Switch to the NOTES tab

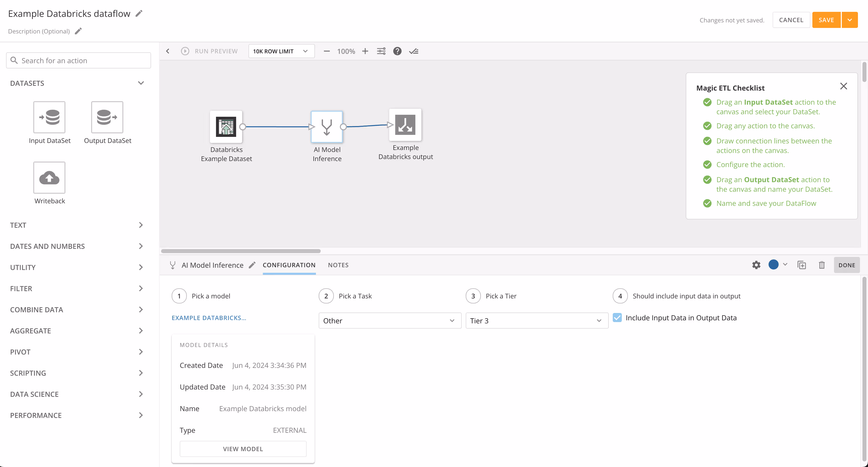(338, 265)
